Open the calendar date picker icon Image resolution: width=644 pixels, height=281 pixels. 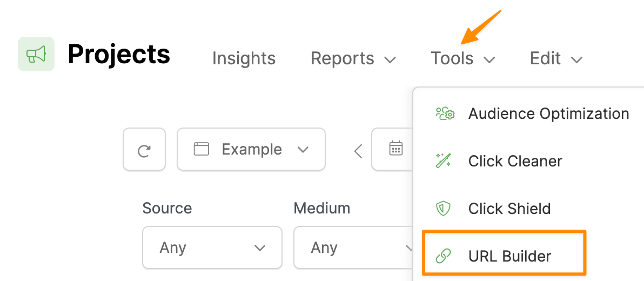395,149
